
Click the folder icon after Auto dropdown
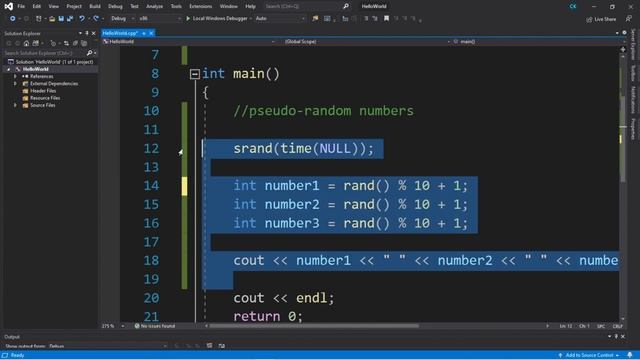(x=315, y=19)
